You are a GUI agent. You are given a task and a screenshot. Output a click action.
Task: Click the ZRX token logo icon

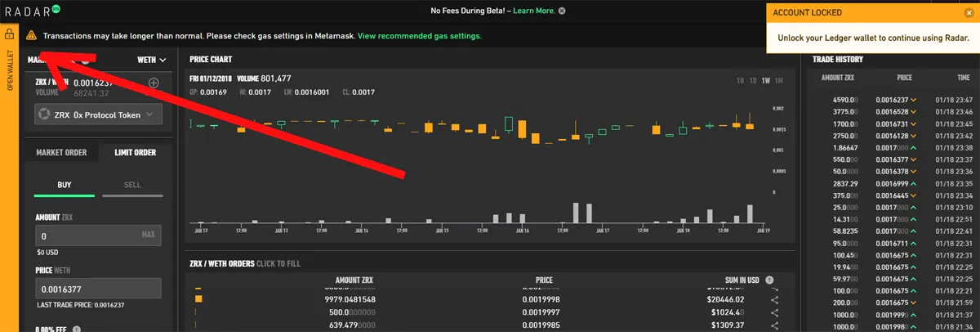click(44, 115)
